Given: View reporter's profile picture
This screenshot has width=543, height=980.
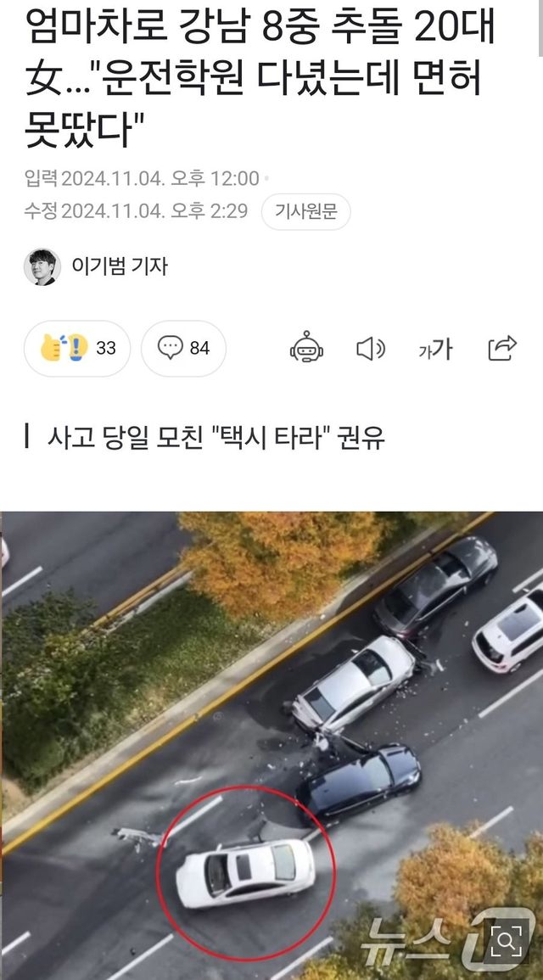Looking at the screenshot, I should pos(42,267).
